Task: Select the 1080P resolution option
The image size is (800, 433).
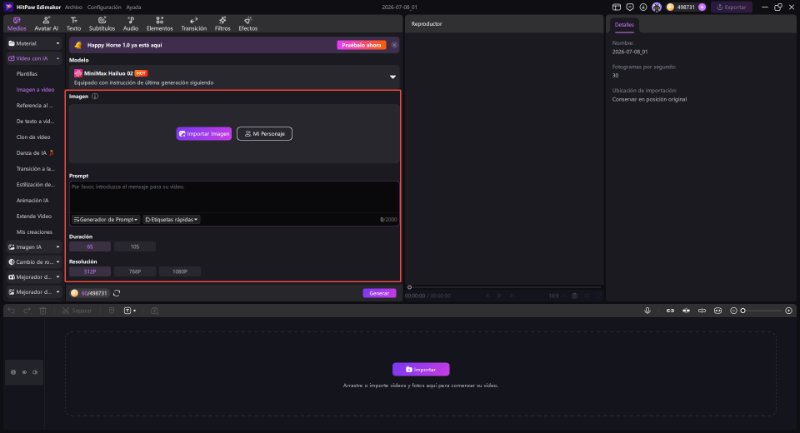Action: click(180, 272)
